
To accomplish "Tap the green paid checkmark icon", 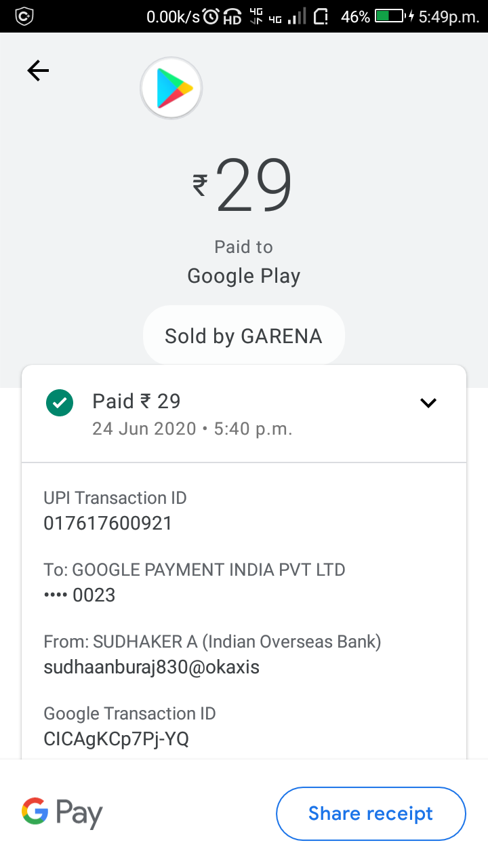I will pyautogui.click(x=60, y=403).
